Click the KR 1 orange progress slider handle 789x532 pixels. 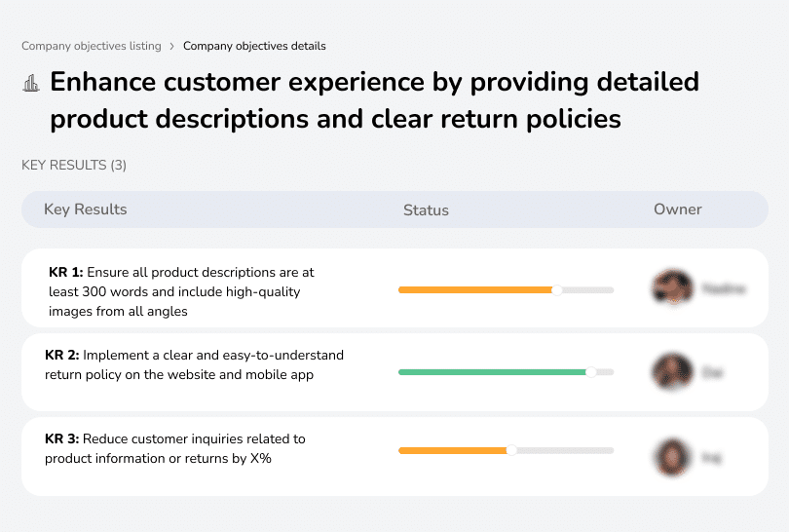[557, 289]
